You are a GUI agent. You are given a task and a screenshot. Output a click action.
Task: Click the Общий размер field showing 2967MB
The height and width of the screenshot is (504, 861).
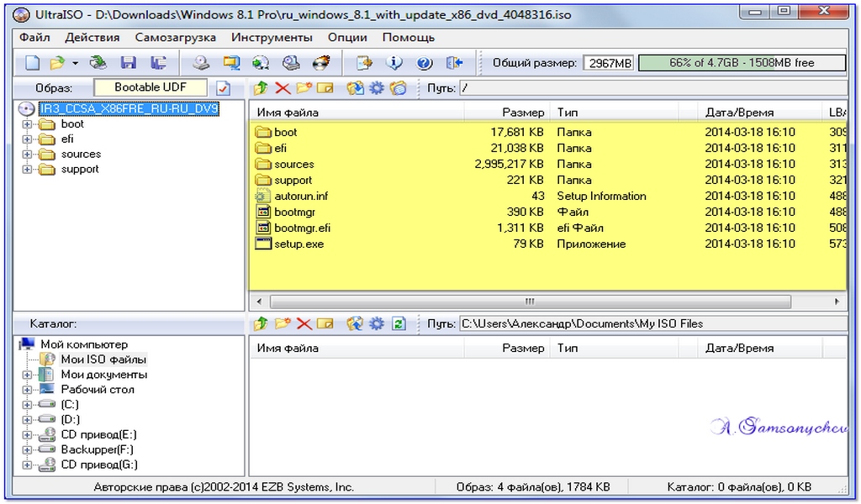[x=609, y=63]
